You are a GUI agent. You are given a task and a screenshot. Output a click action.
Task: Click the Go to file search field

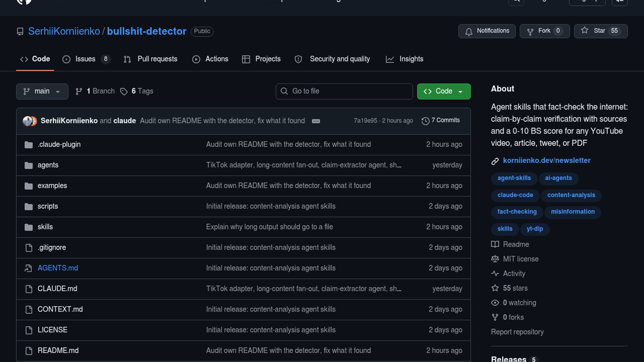[344, 91]
